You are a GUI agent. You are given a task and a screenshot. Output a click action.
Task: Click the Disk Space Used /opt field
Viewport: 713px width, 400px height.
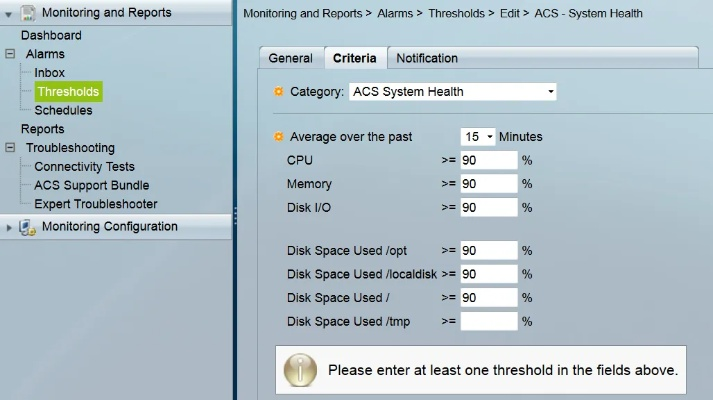pyautogui.click(x=489, y=250)
